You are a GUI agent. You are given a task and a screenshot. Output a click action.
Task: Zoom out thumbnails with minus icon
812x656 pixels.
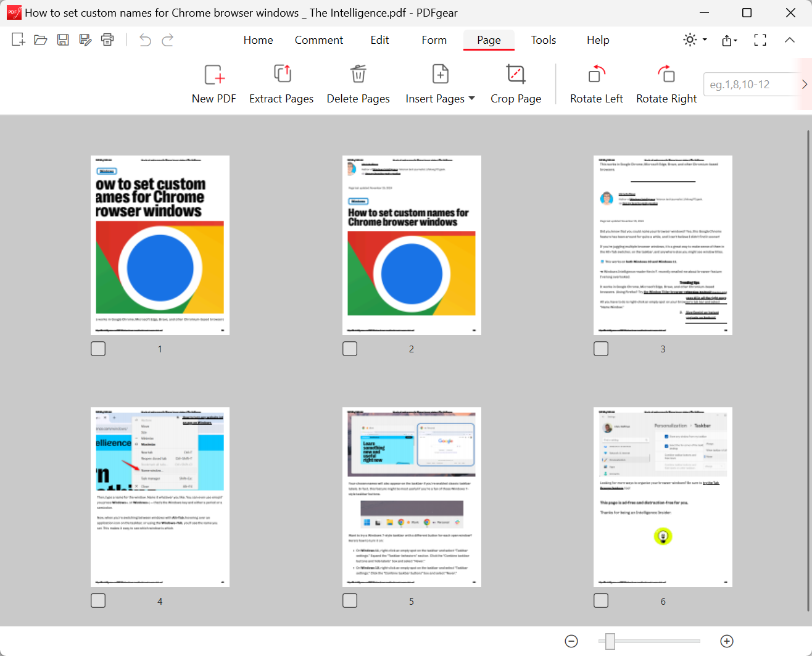coord(571,641)
